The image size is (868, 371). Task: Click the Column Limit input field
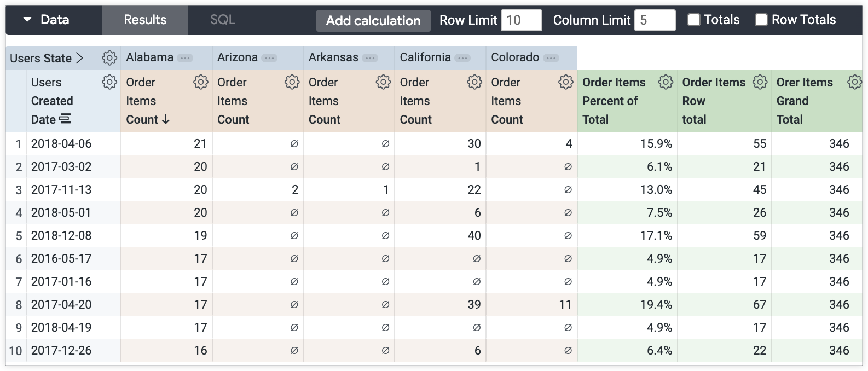[x=655, y=20]
